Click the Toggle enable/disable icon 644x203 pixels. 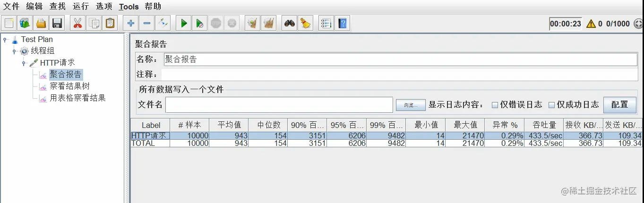(x=163, y=23)
